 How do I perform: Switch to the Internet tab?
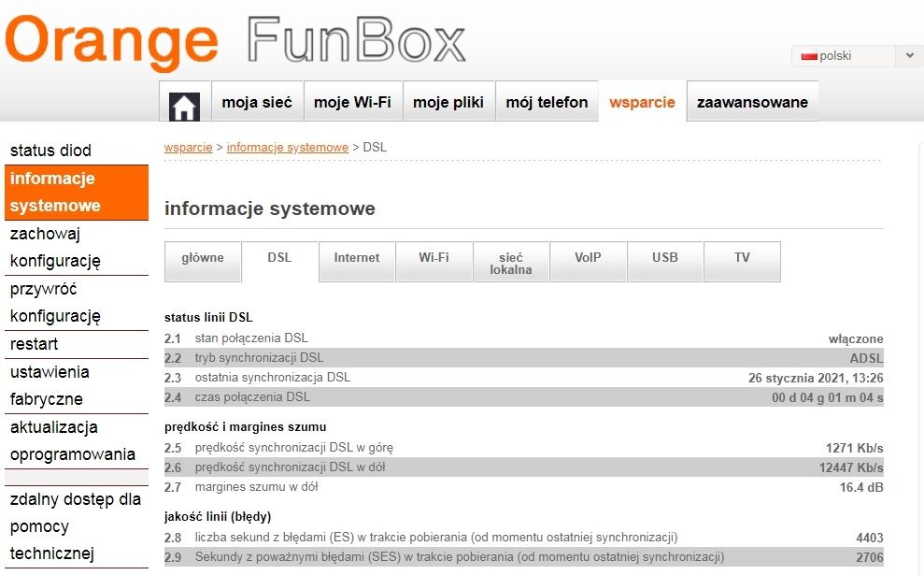coord(357,261)
